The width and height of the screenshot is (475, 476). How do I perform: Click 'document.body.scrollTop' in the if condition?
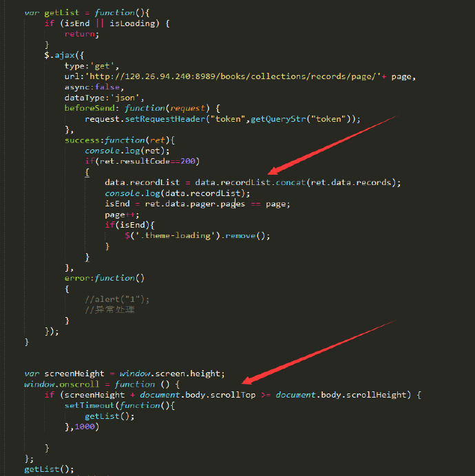[198, 395]
